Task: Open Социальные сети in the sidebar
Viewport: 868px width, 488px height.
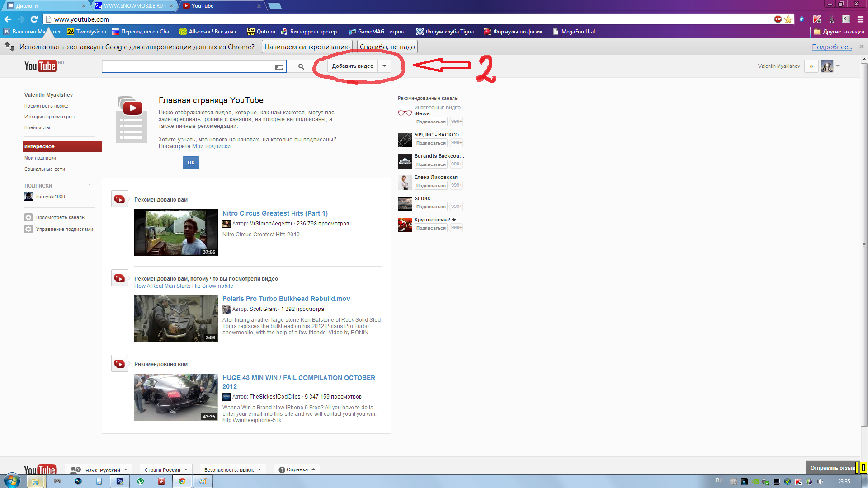Action: 45,169
